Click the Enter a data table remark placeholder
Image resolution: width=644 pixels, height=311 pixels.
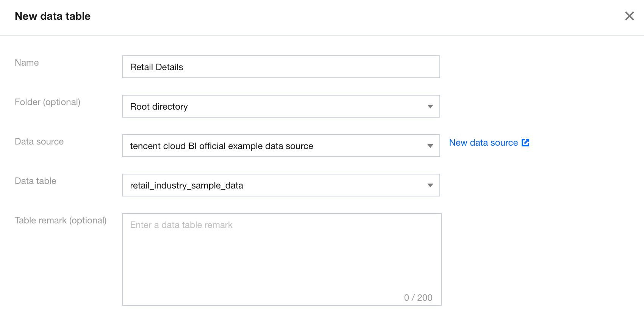(181, 225)
